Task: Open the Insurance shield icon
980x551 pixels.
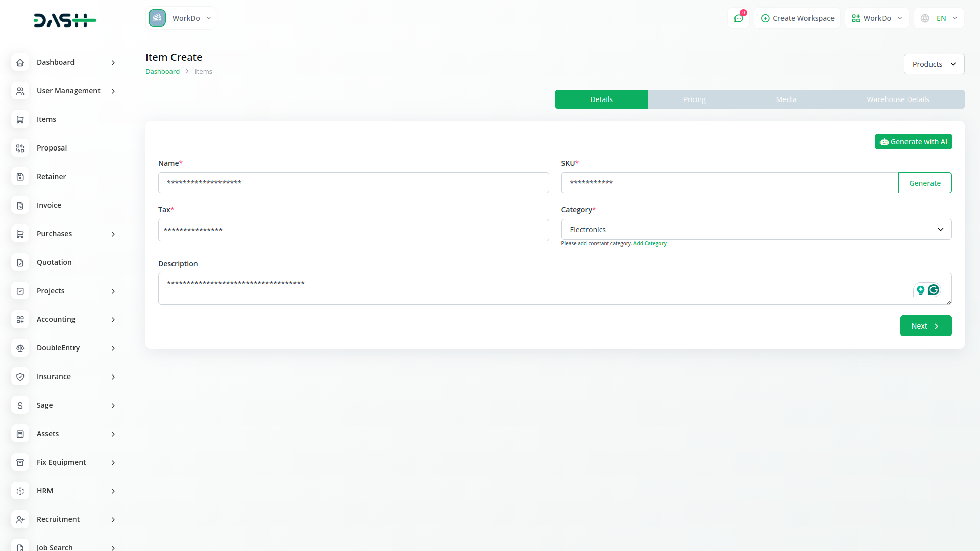Action: tap(20, 377)
